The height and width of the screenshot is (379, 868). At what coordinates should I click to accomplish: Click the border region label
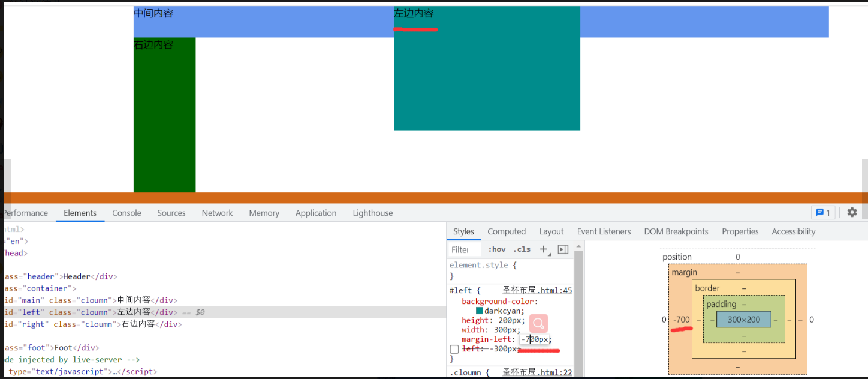coord(707,288)
